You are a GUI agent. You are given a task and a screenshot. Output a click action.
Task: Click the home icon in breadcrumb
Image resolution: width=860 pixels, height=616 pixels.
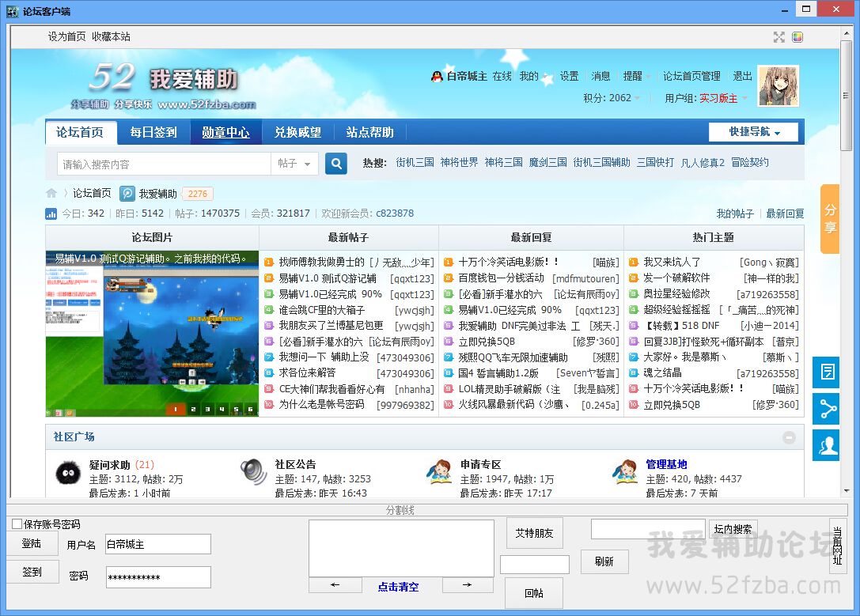[x=51, y=193]
